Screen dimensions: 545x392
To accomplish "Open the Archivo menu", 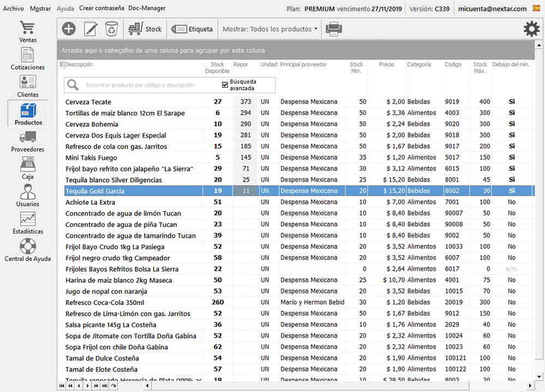I will [14, 9].
